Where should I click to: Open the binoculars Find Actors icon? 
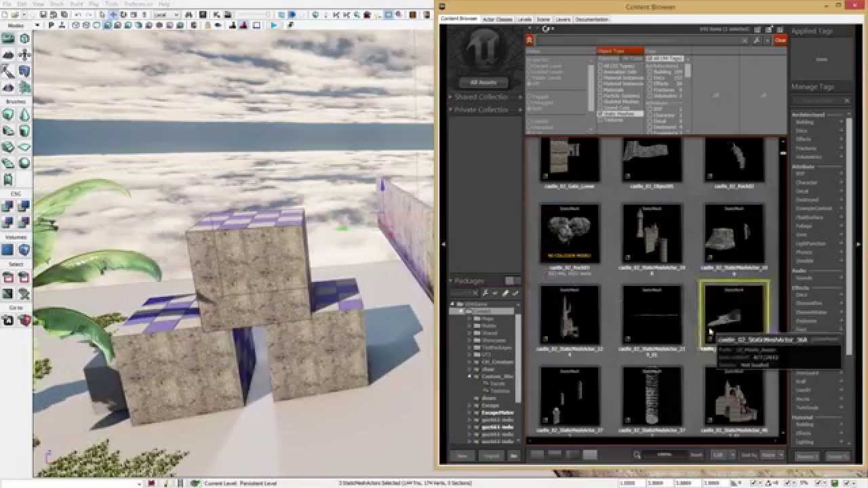(189, 14)
